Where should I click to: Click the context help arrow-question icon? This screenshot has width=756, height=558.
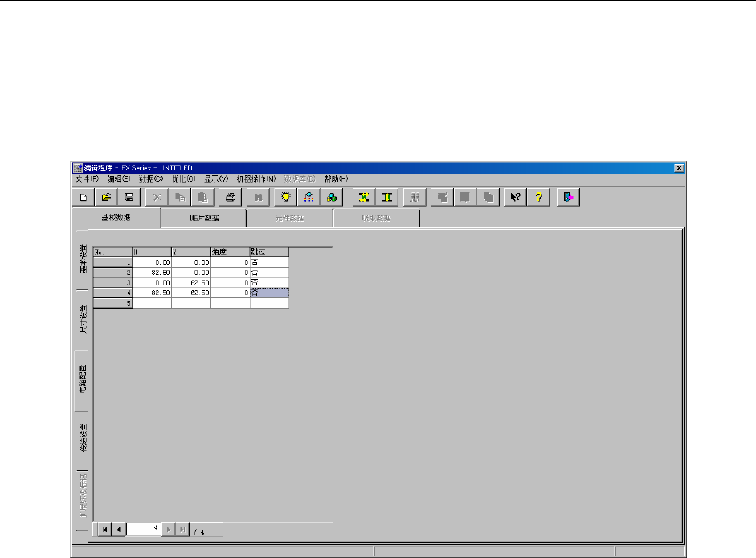pyautogui.click(x=516, y=197)
